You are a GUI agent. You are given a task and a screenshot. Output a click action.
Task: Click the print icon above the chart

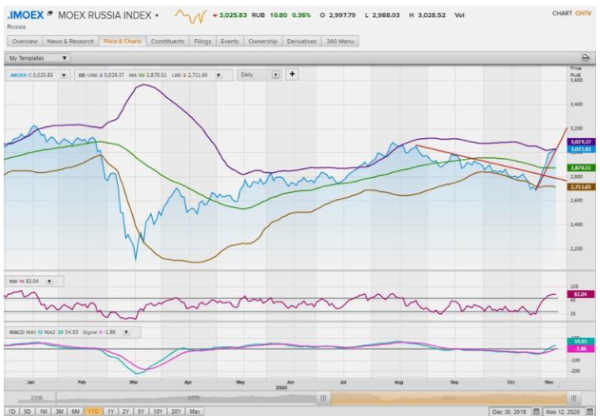[x=583, y=59]
